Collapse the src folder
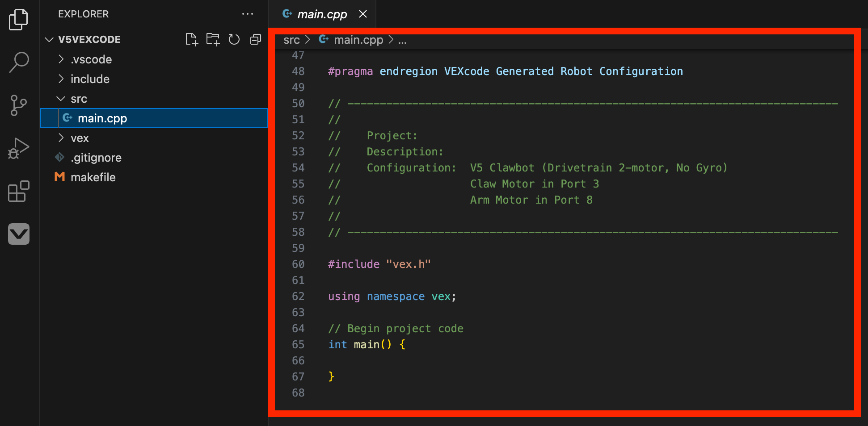 click(61, 98)
